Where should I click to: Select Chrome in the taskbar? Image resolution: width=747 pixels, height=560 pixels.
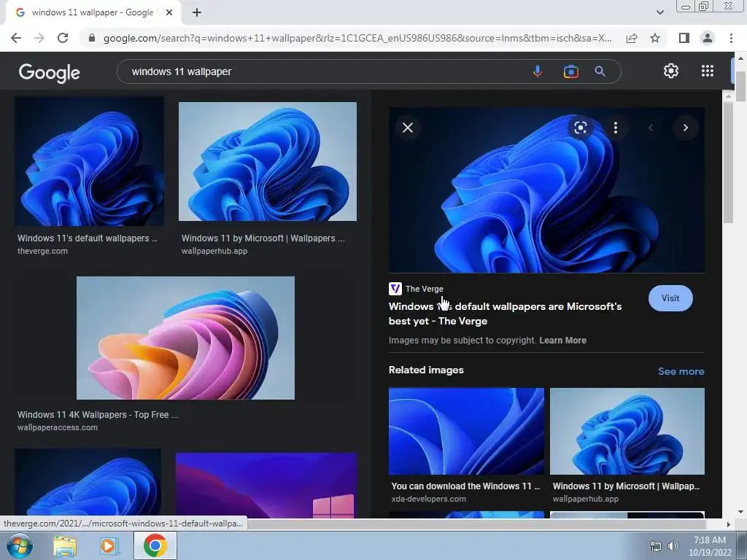tap(155, 545)
